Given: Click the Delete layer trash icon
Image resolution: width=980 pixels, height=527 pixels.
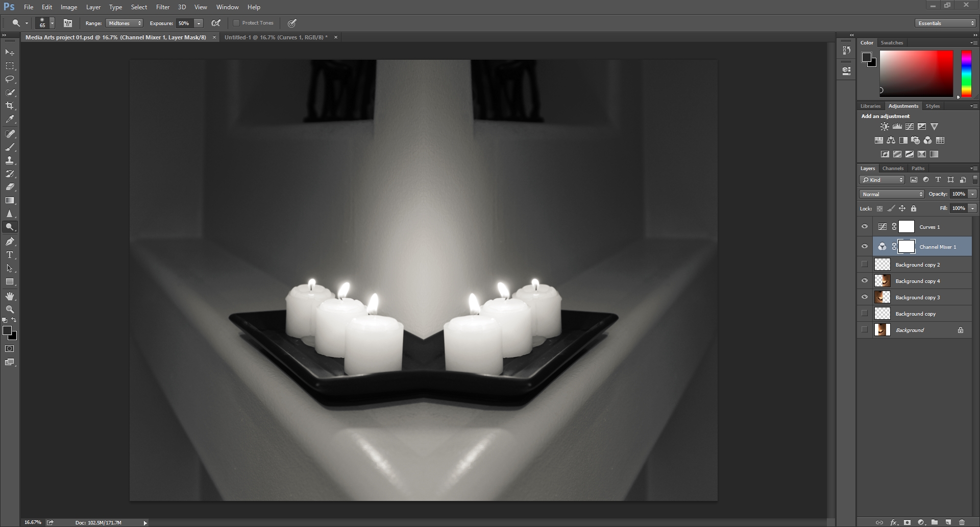Looking at the screenshot, I should tap(962, 522).
